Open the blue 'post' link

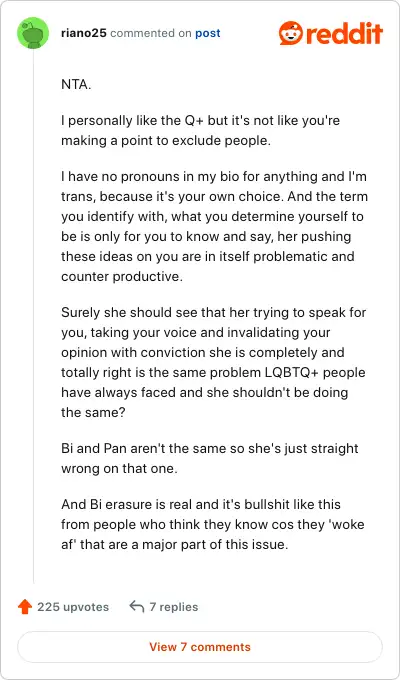click(x=208, y=33)
